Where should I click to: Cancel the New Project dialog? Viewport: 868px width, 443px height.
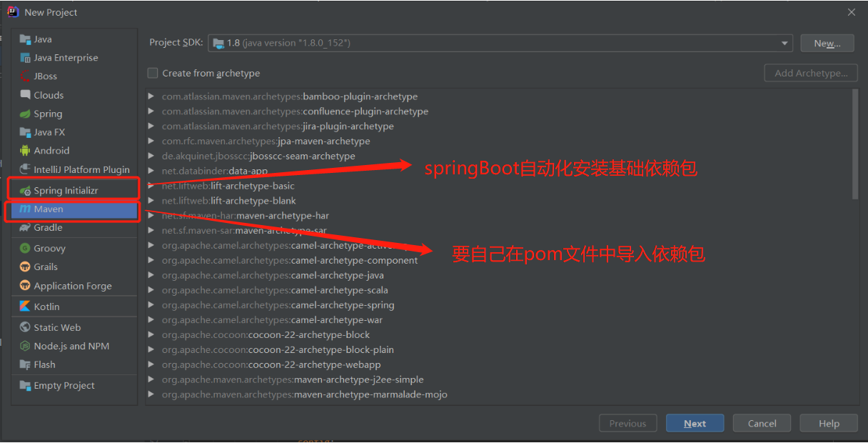[x=762, y=424]
